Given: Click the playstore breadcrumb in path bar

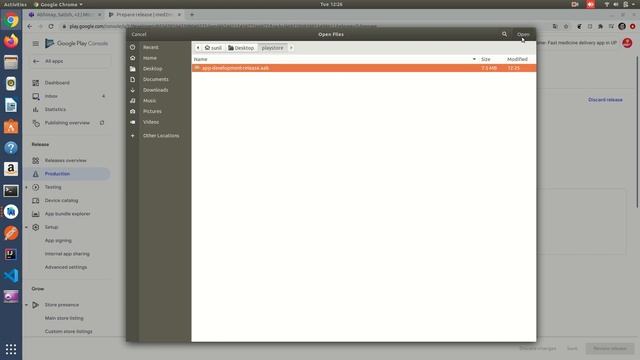Looking at the screenshot, I should point(272,48).
